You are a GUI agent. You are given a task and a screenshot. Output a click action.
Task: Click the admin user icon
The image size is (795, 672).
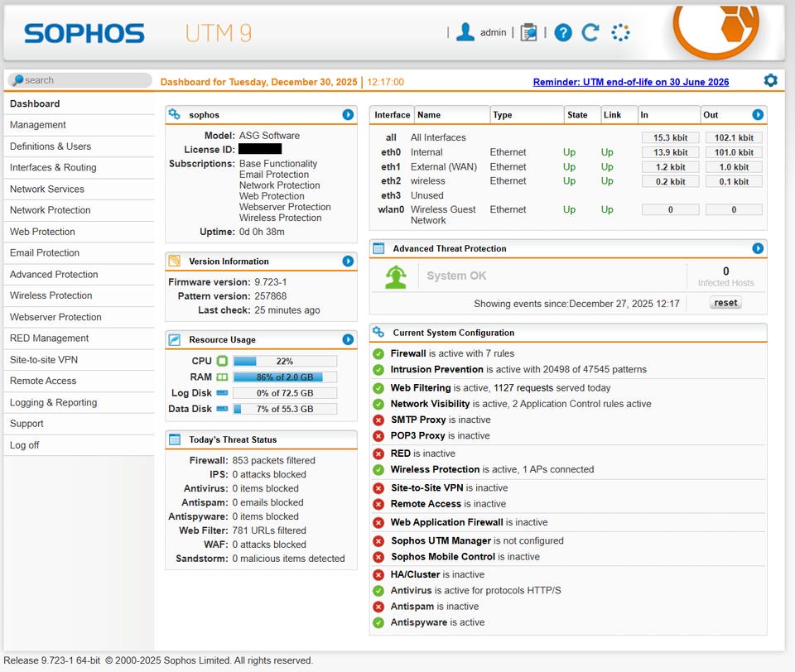point(465,32)
